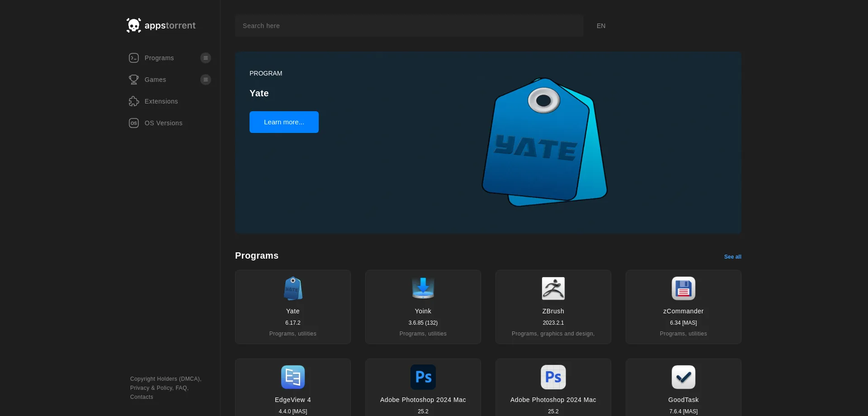Click the zCommander card title
The width and height of the screenshot is (868, 416).
(684, 311)
